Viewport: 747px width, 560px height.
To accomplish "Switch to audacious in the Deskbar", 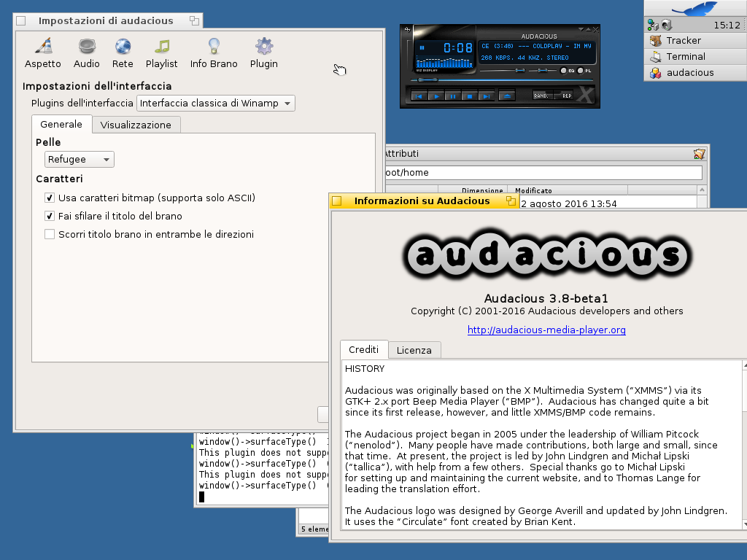I will click(695, 73).
